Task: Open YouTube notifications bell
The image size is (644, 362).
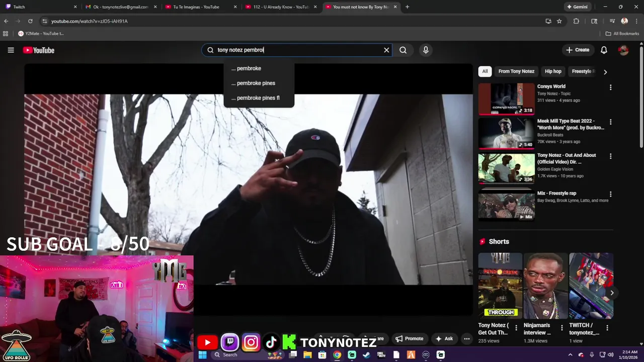Action: click(x=604, y=50)
